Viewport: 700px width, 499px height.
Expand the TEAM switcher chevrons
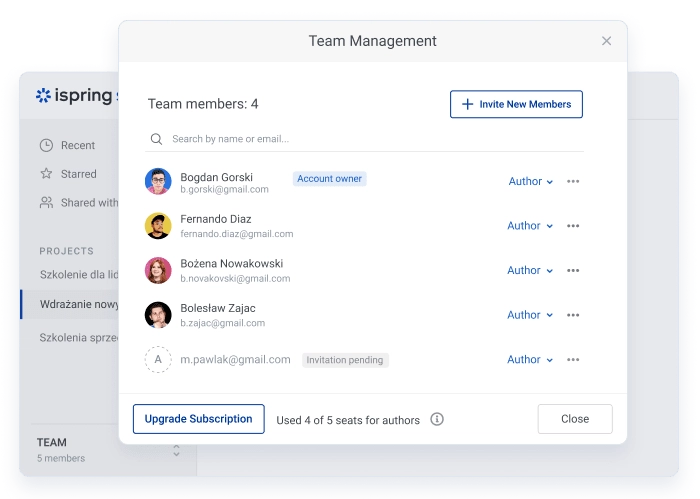coord(176,450)
